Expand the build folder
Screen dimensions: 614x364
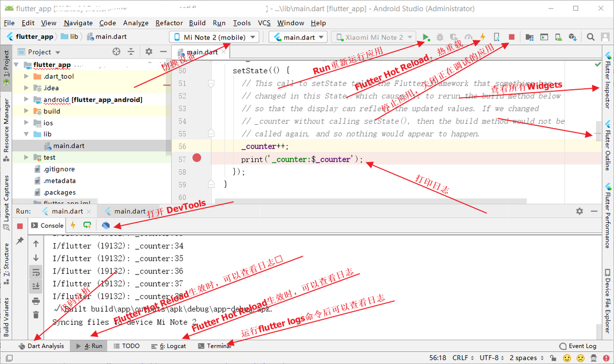[x=27, y=111]
